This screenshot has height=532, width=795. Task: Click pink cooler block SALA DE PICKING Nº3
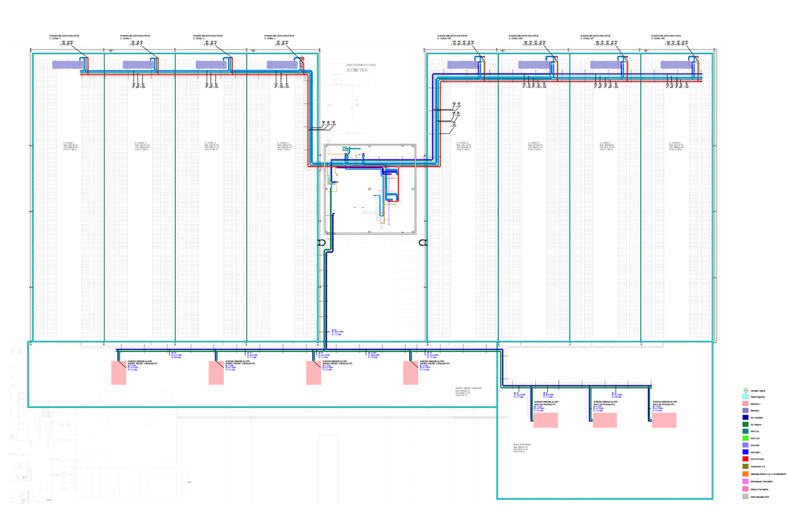pos(664,420)
